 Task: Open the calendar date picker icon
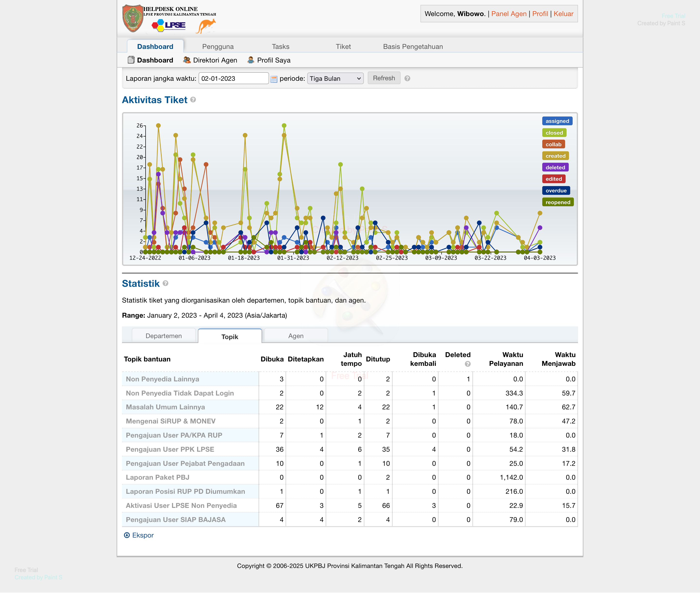274,79
